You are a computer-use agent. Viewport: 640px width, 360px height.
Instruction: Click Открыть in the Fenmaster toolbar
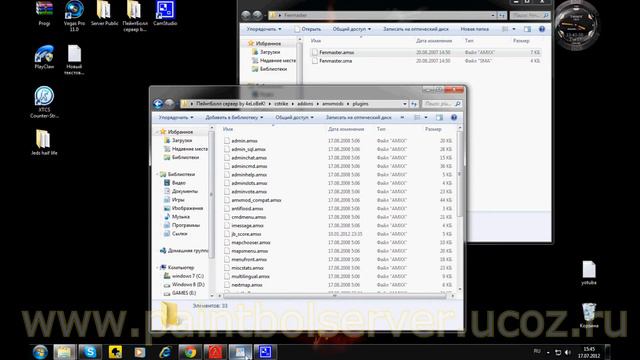pyautogui.click(x=308, y=29)
